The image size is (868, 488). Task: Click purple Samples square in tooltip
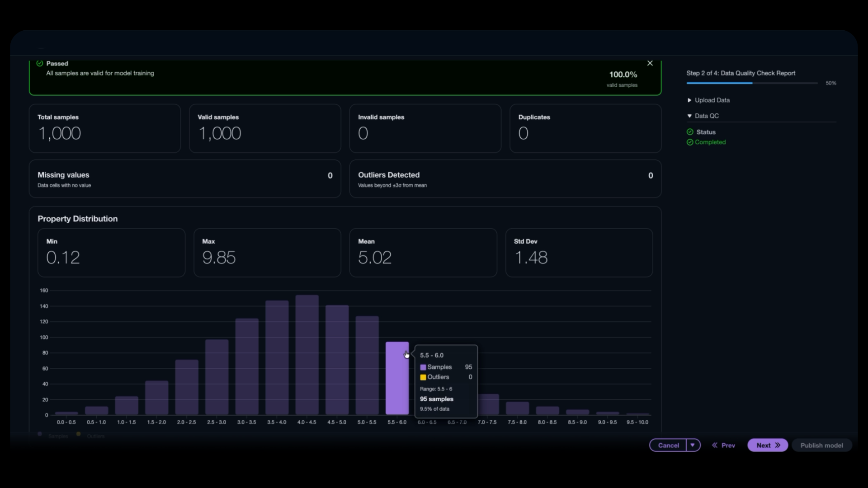[x=423, y=367]
